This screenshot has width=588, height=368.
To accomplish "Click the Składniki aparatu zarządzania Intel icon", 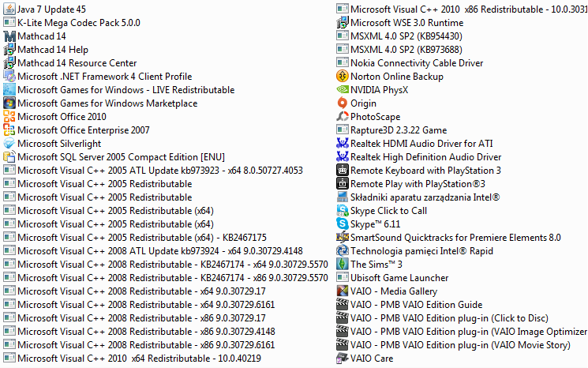I will tap(342, 197).
